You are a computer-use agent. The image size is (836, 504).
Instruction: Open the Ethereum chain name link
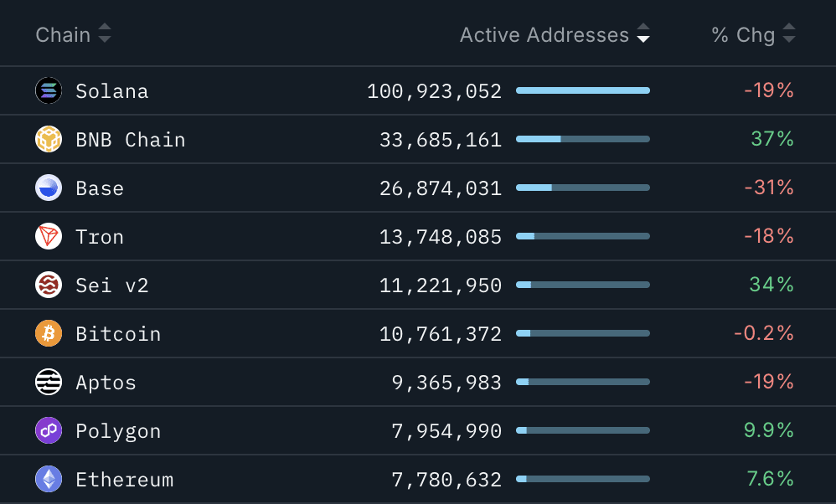[x=125, y=480]
